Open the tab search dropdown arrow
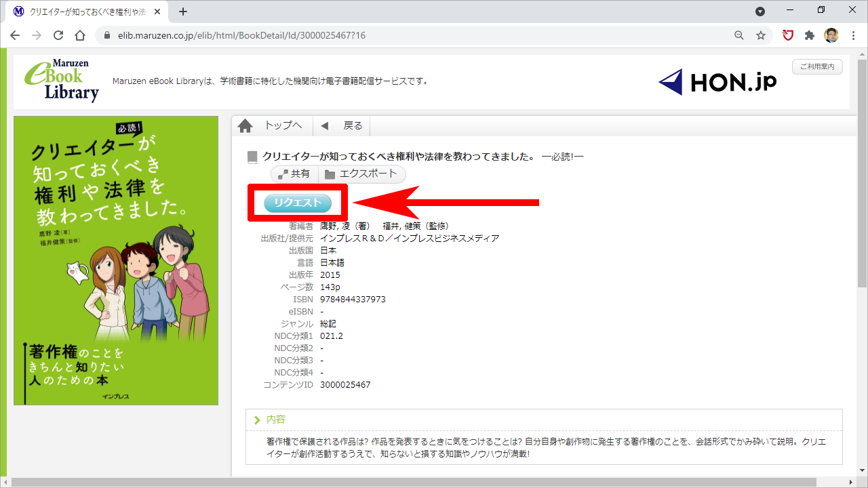Viewport: 868px width, 488px height. 760,11
